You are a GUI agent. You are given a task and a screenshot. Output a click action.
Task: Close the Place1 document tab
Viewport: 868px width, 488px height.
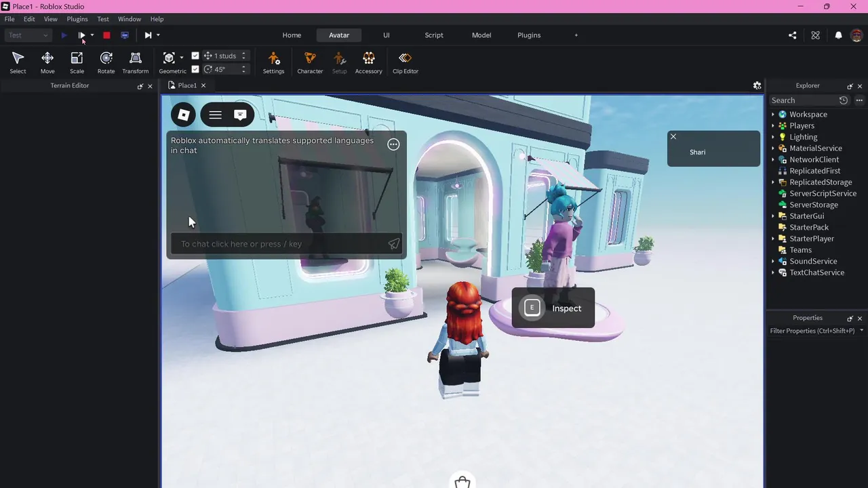[203, 85]
